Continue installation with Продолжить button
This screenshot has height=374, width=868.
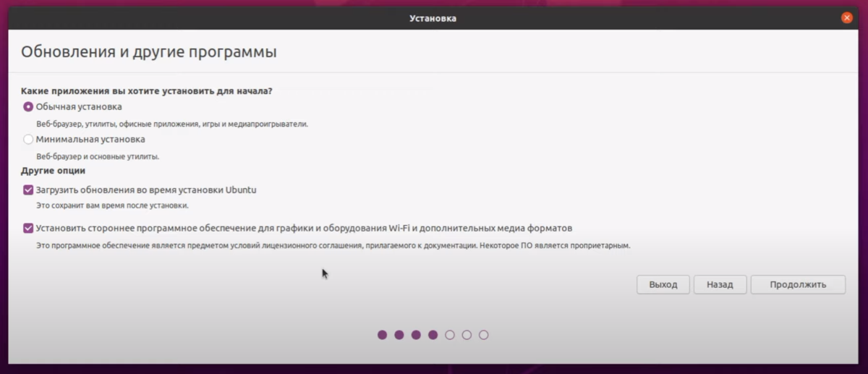click(798, 285)
